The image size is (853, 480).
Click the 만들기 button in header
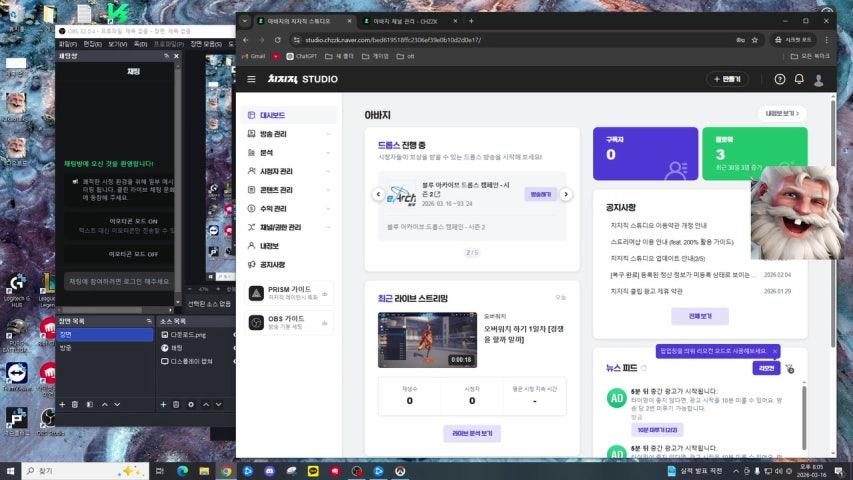[x=727, y=79]
